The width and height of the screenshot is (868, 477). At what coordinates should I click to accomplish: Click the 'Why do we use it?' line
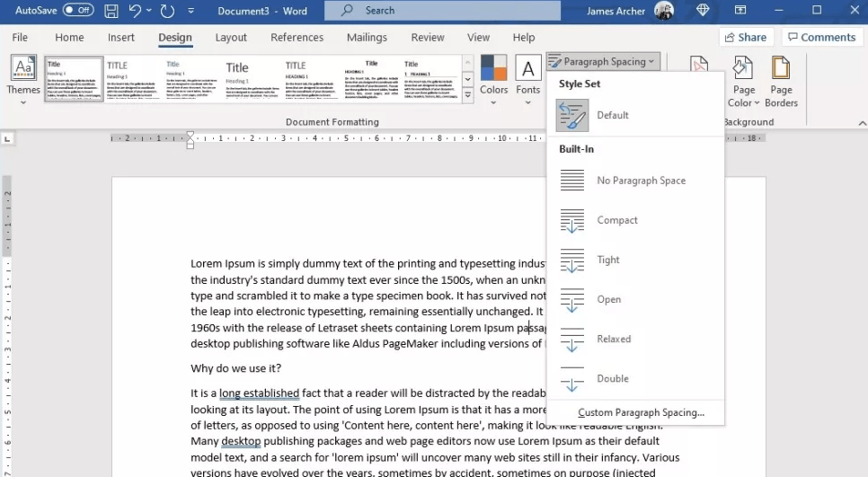[235, 368]
